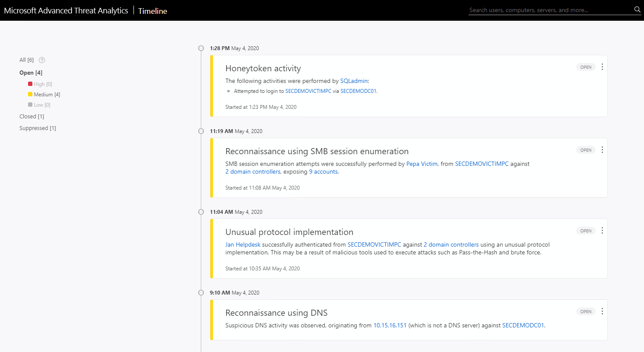Show Suppressed [1] alerts

tap(38, 128)
